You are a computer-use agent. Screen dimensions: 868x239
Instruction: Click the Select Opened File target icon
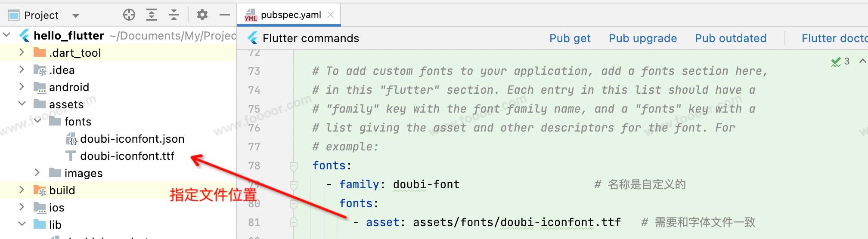pyautogui.click(x=129, y=15)
